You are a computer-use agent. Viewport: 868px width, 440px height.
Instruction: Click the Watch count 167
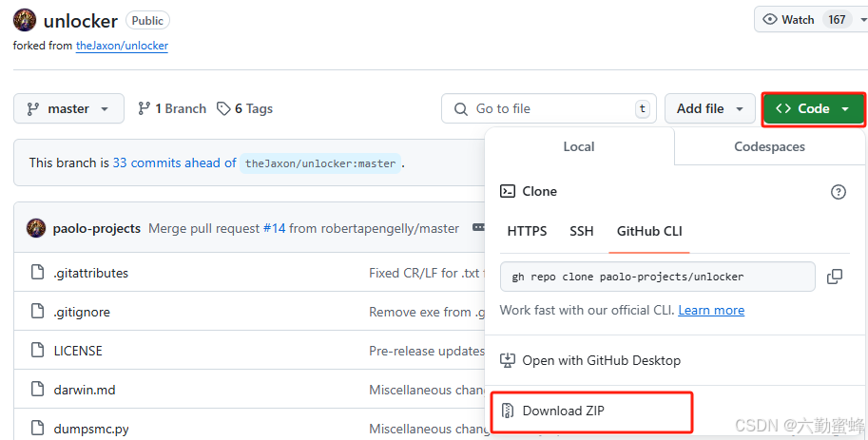837,19
